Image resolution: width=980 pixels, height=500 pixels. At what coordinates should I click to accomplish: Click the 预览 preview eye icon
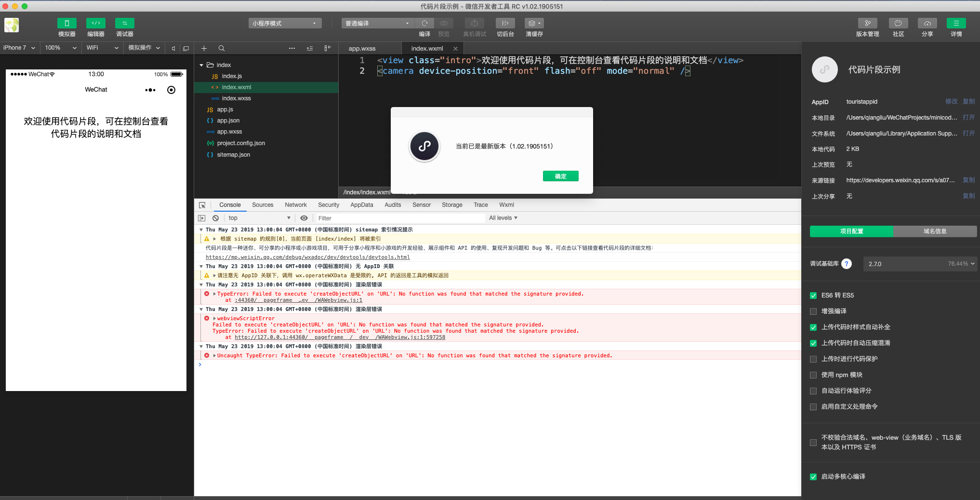[444, 23]
